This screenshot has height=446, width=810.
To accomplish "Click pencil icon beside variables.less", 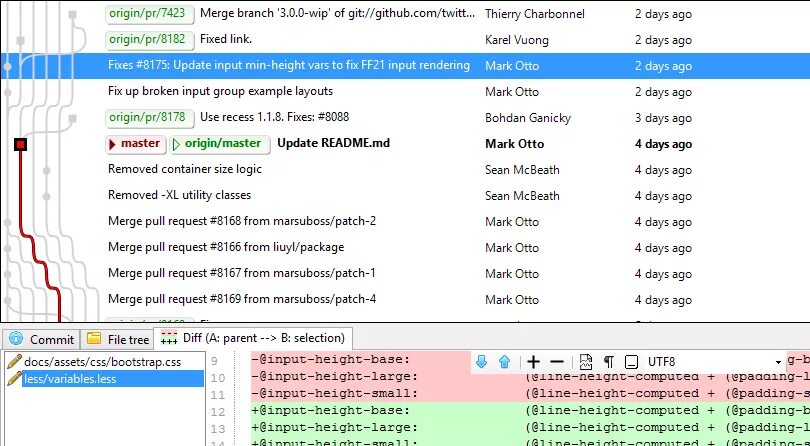I will tap(14, 378).
